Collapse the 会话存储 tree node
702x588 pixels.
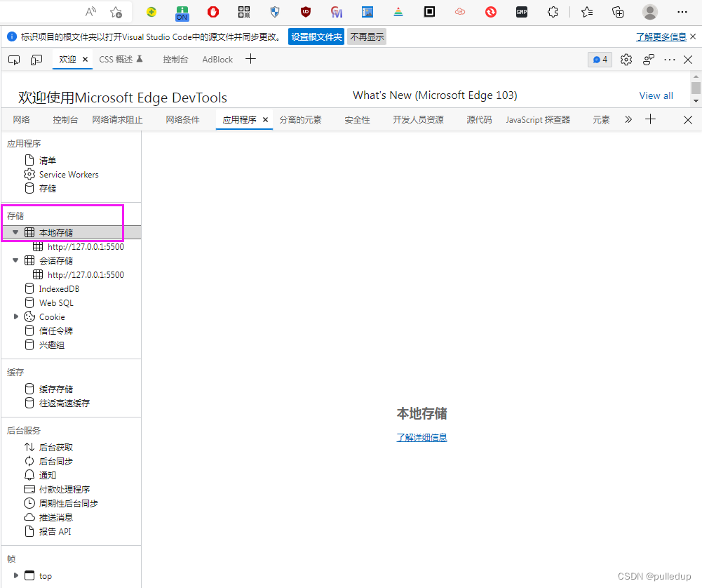point(15,260)
